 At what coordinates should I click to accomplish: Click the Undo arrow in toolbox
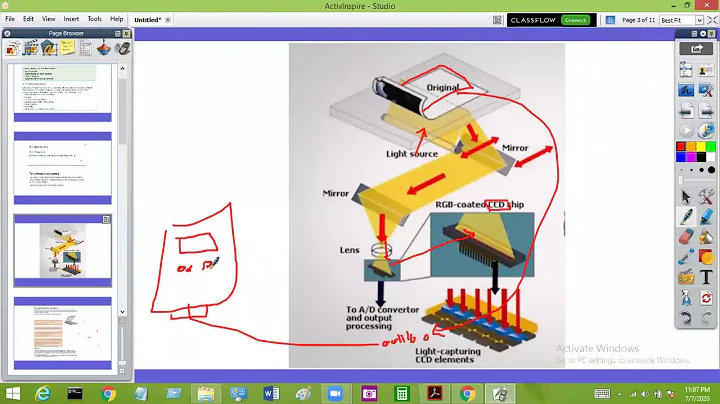[x=686, y=317]
